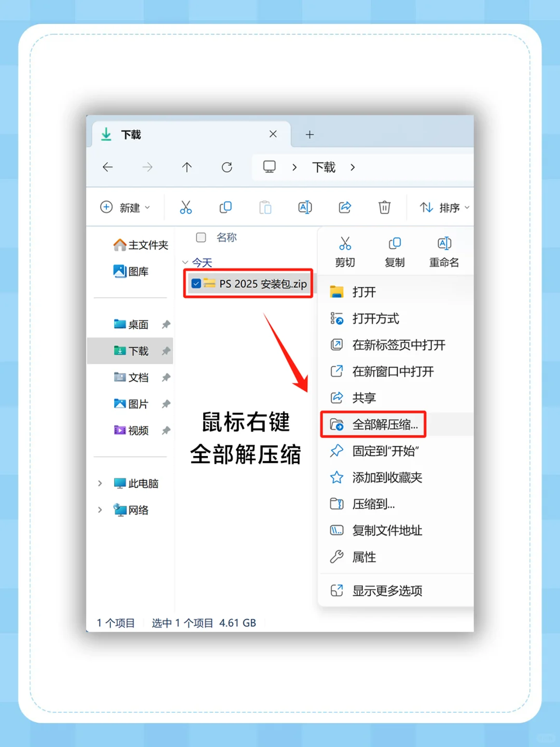
Task: Click 显示更多选项 at the menu bottom
Action: (x=388, y=590)
